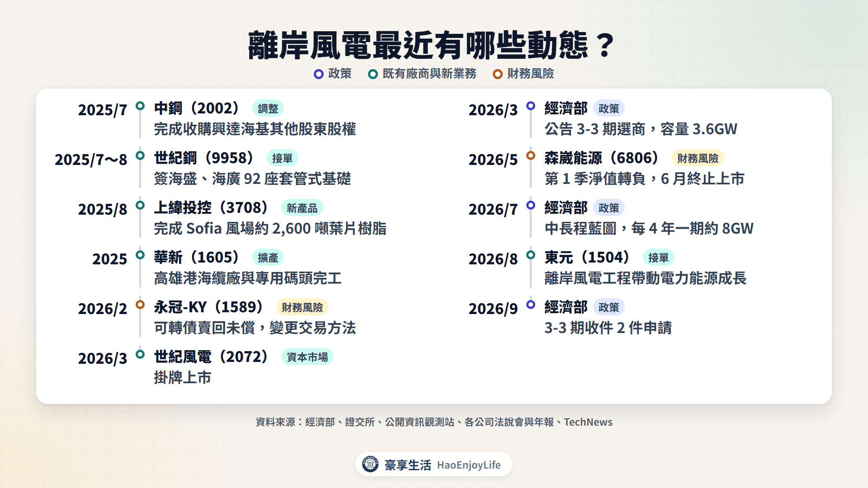Viewport: 868px width, 488px height.
Task: Click the date label 2025/8
Action: [103, 209]
